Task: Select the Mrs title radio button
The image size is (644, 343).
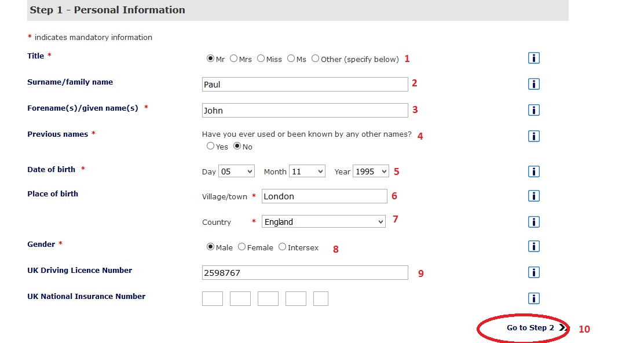Action: click(x=234, y=59)
